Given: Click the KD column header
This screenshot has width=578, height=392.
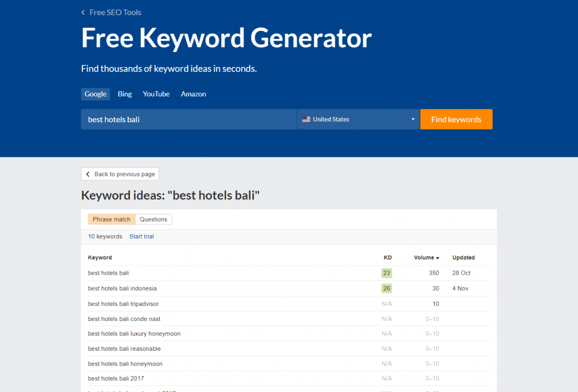Looking at the screenshot, I should pos(387,258).
